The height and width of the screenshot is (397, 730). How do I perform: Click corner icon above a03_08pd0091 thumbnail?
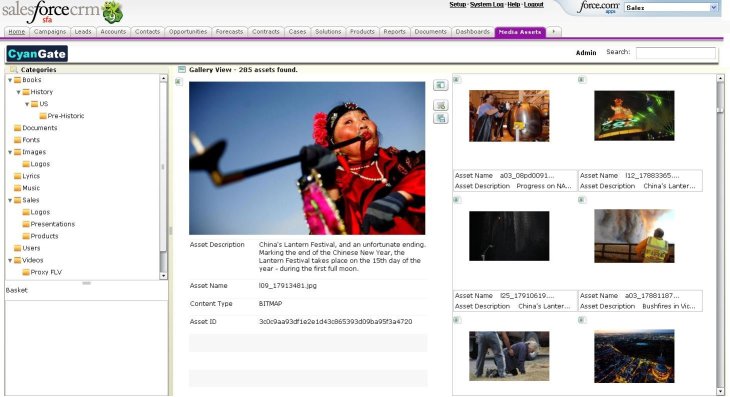(457, 80)
